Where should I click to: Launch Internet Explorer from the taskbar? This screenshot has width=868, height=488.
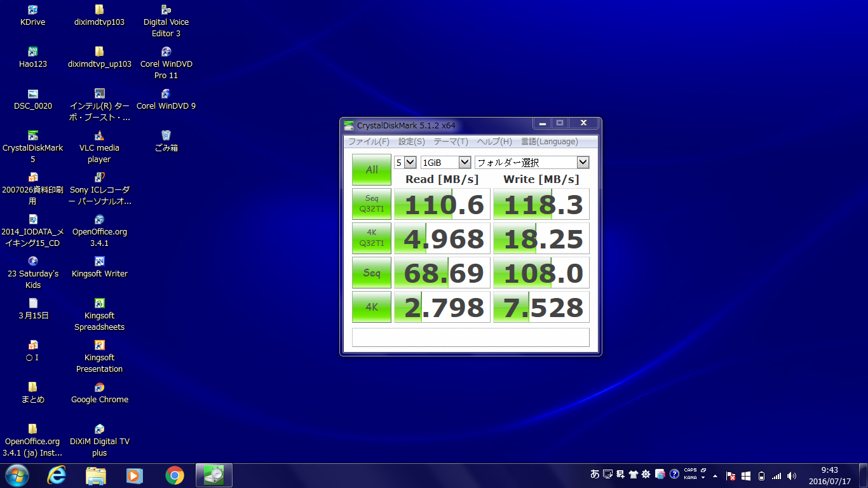coord(57,475)
